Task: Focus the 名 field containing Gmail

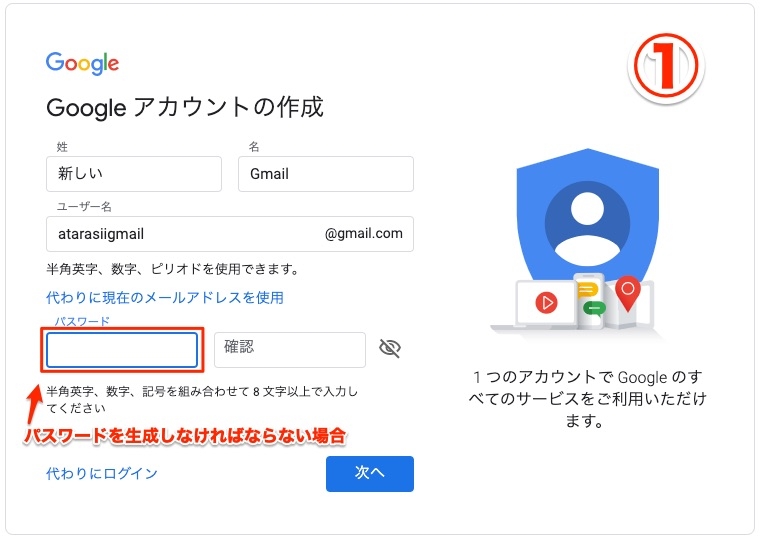Action: tap(325, 174)
